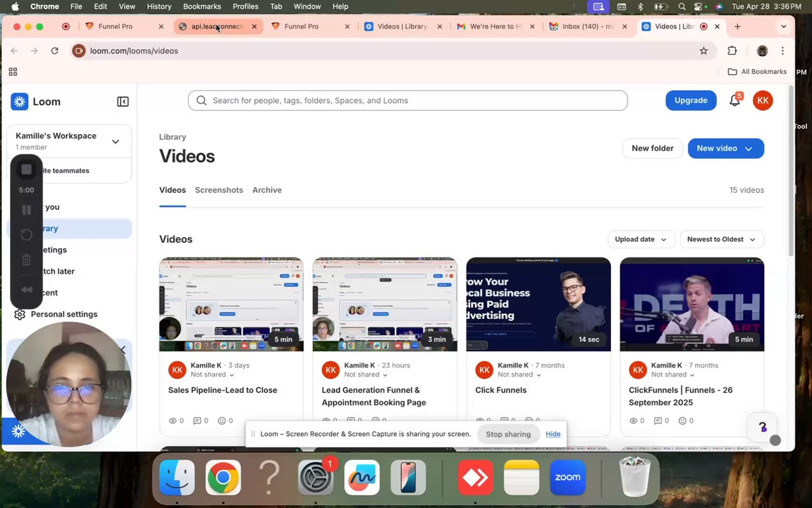
Task: Hide the screen sharing notification
Action: (x=553, y=435)
